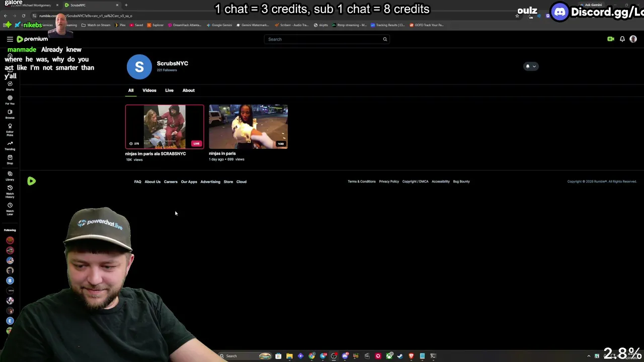Open the Advertising footer link

pyautogui.click(x=210, y=182)
